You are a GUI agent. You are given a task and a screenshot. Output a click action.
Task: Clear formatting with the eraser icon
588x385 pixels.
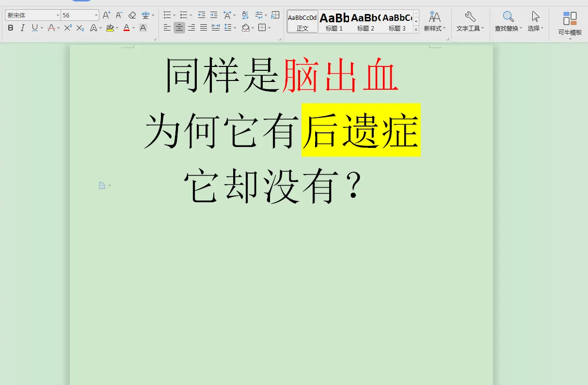132,15
